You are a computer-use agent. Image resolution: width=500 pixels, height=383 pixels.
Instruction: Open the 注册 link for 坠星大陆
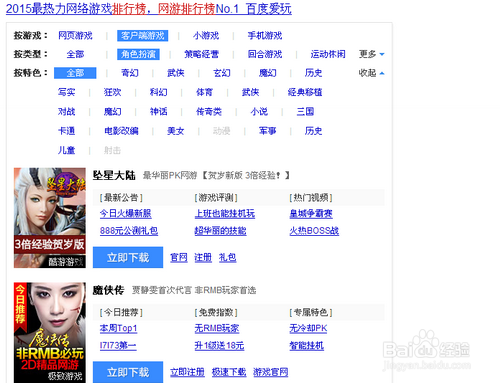[203, 257]
